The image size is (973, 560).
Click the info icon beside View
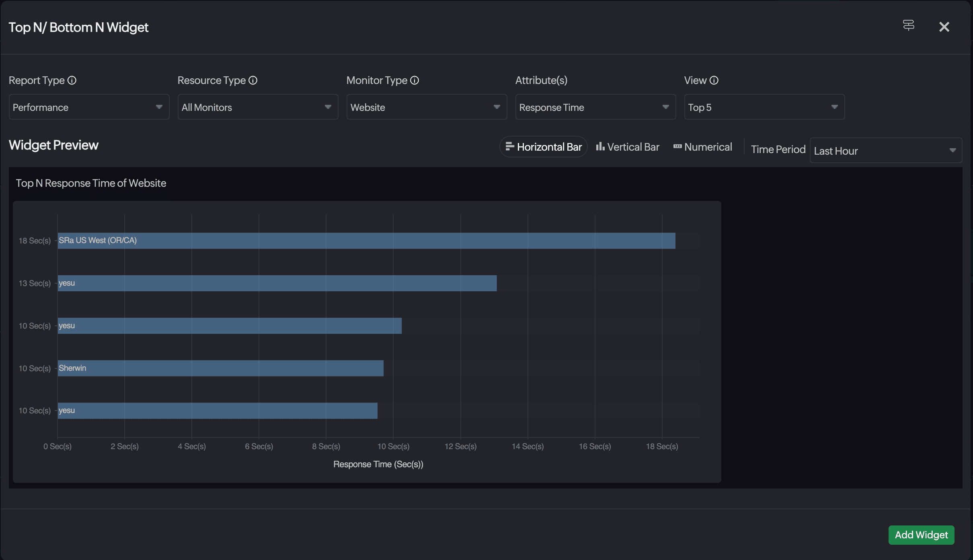click(714, 80)
